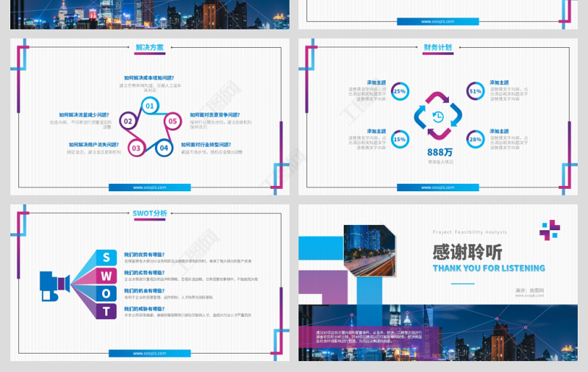Select the 888万 revenue figure
The height and width of the screenshot is (372, 588).
point(437,152)
